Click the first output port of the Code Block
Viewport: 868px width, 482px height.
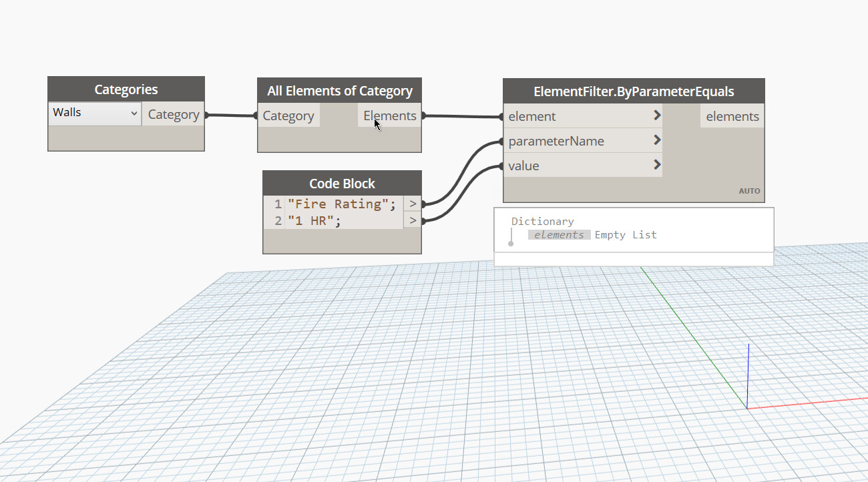point(413,204)
